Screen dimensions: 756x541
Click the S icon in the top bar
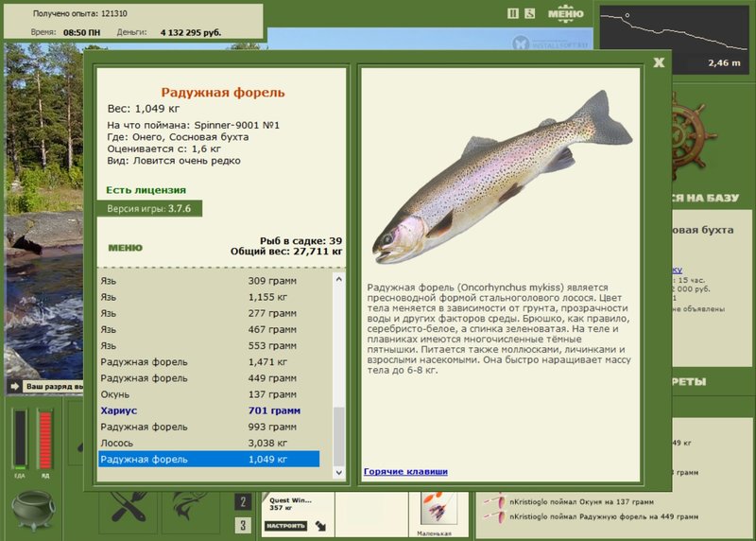pos(530,13)
